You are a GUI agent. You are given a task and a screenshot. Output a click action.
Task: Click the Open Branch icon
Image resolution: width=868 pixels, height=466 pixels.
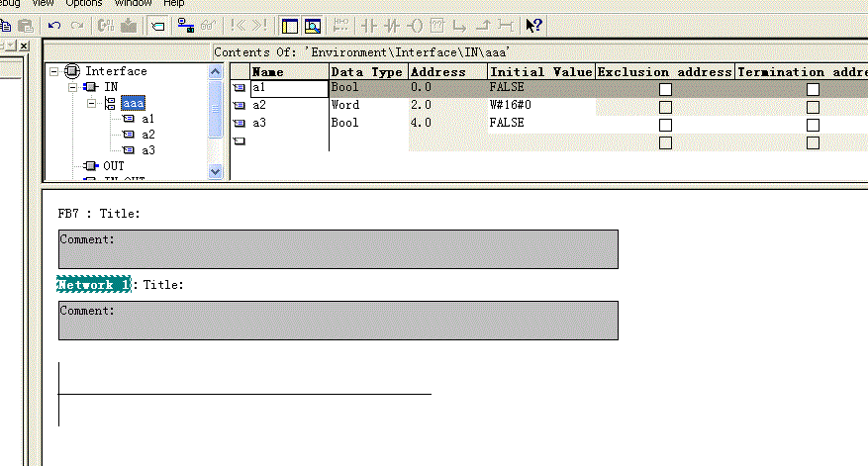[459, 26]
